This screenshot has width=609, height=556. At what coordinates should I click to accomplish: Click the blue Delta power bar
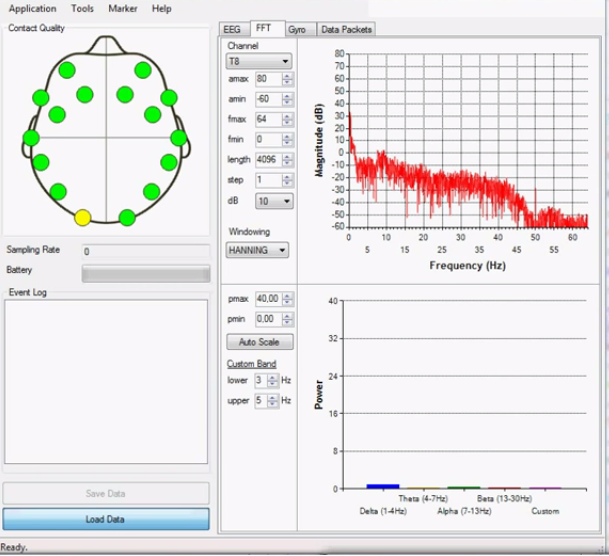(x=382, y=486)
